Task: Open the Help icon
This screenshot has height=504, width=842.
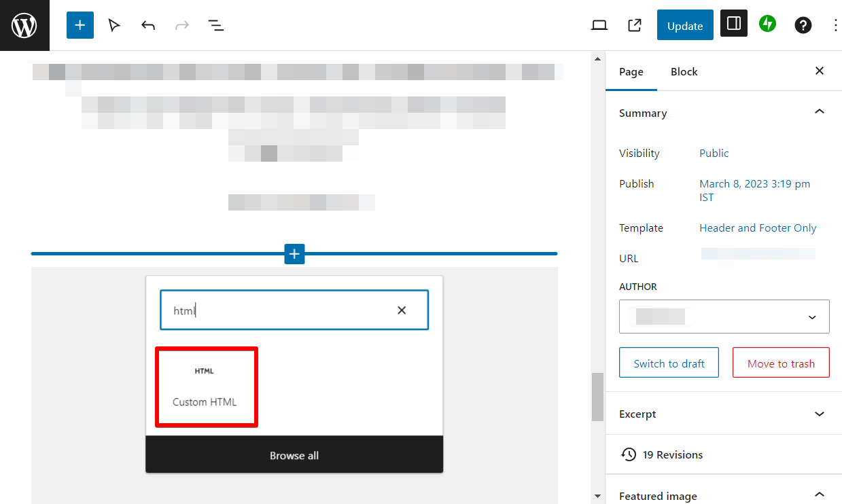Action: click(803, 24)
